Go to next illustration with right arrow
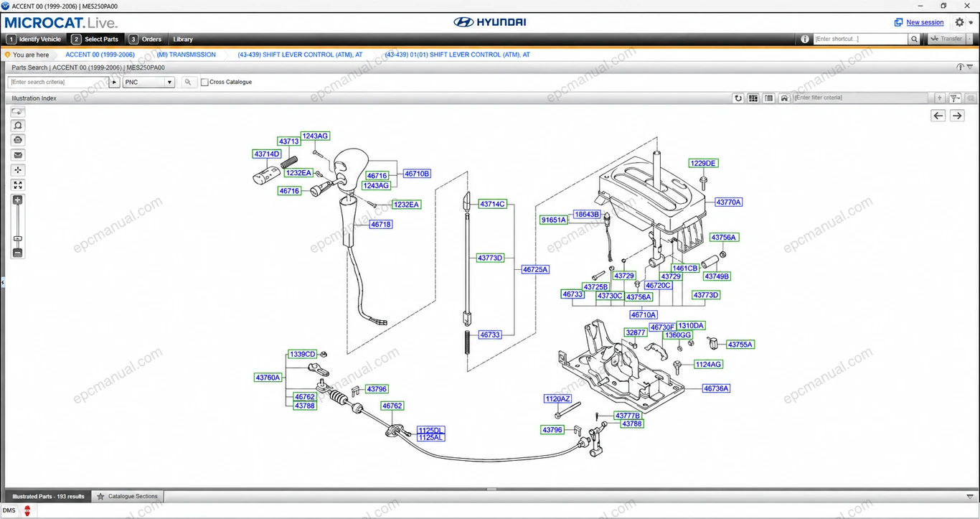The width and height of the screenshot is (980, 519). coord(957,116)
